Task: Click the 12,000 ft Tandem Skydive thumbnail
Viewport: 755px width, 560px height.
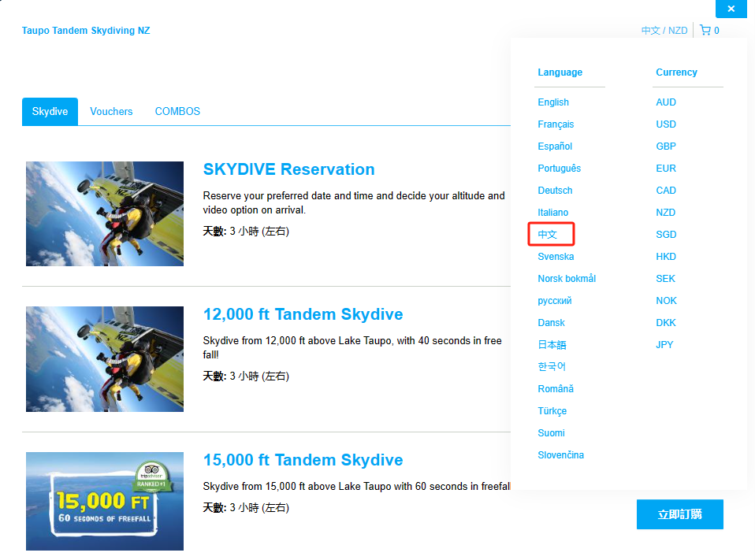Action: (105, 359)
